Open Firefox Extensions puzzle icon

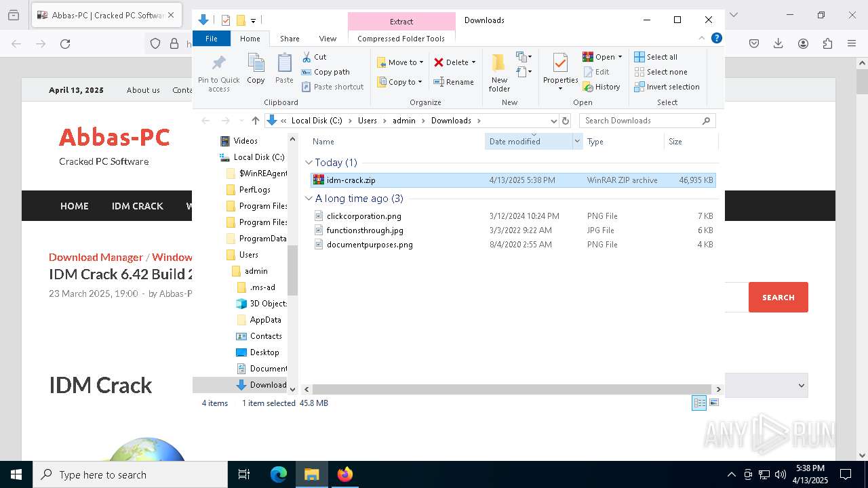tap(827, 43)
